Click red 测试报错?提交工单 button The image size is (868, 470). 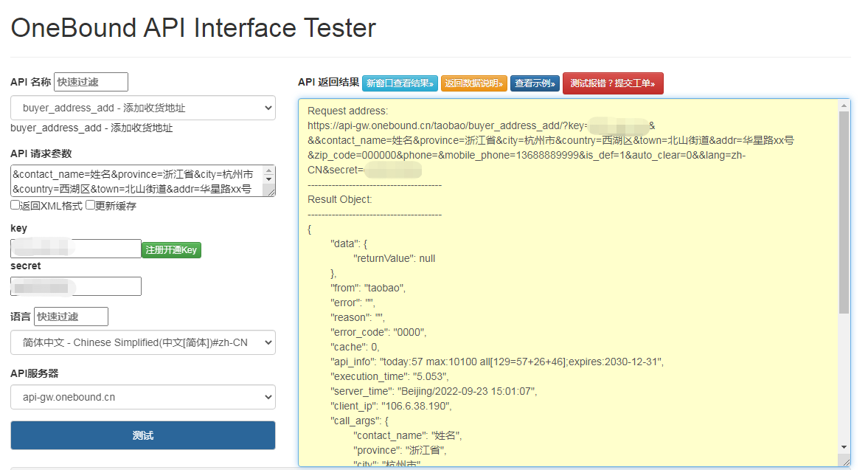coord(613,83)
